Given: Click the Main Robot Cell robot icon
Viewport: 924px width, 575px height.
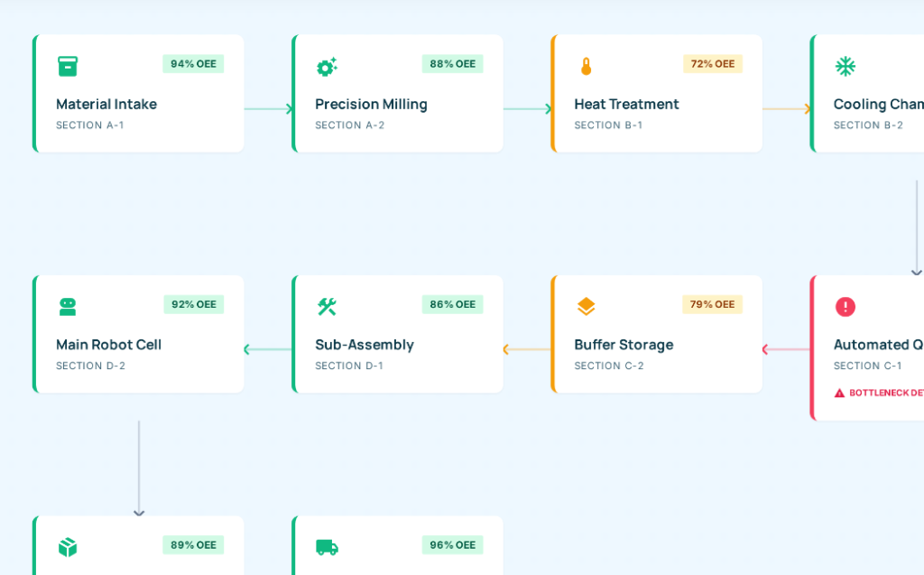Looking at the screenshot, I should point(68,306).
